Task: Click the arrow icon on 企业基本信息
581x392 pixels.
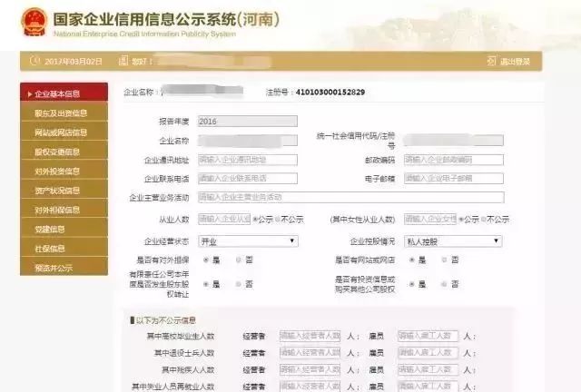Action: pyautogui.click(x=28, y=93)
